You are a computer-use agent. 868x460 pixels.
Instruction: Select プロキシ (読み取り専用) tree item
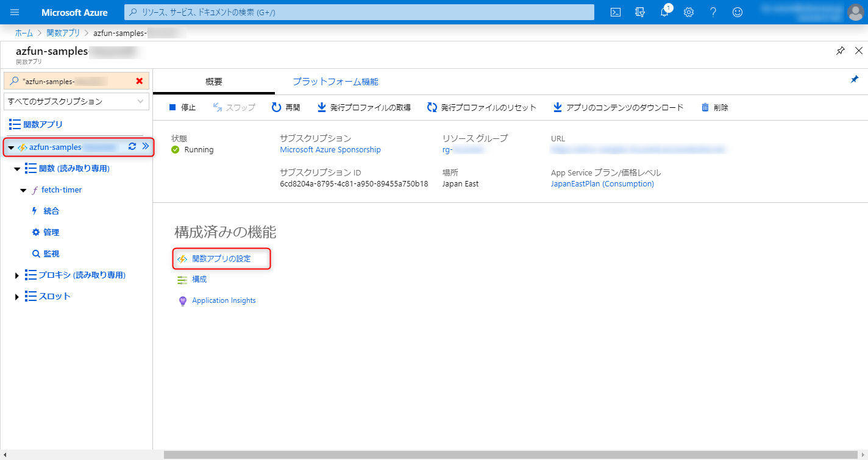82,275
